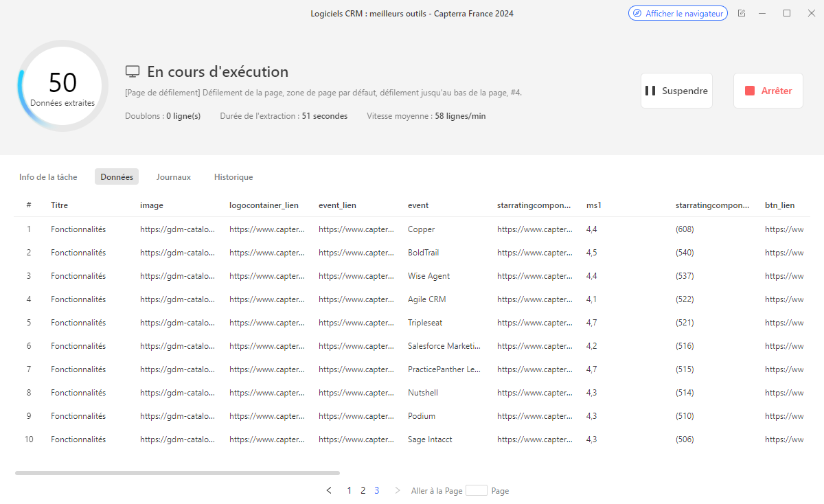The image size is (824, 504).
Task: Click the monitor icon beside status title
Action: click(x=133, y=72)
